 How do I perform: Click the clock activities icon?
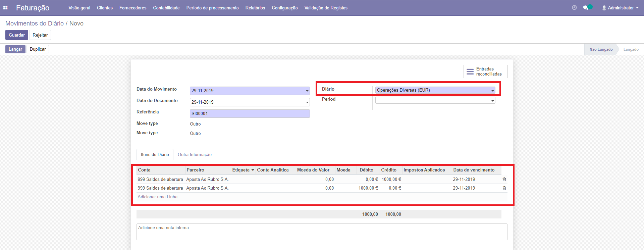pyautogui.click(x=574, y=8)
